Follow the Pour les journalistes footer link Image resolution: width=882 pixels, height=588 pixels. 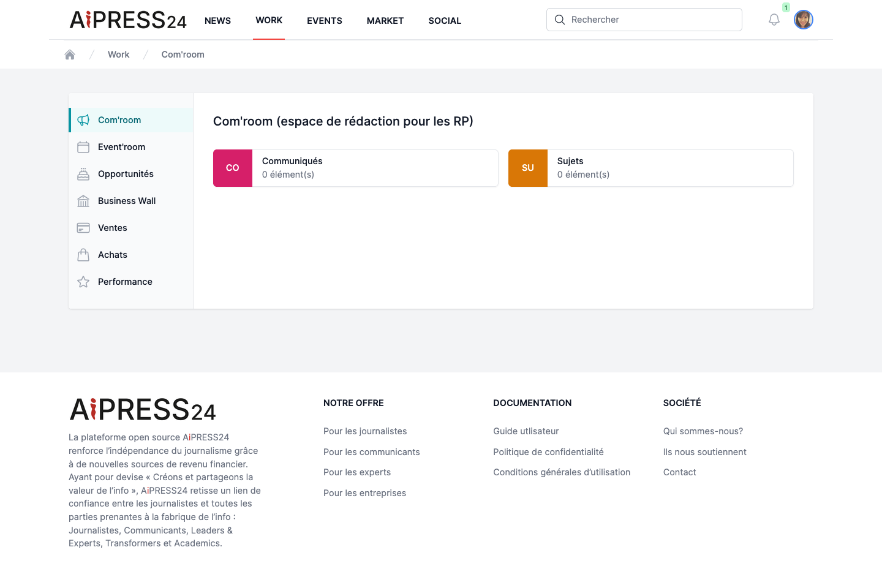pyautogui.click(x=365, y=431)
